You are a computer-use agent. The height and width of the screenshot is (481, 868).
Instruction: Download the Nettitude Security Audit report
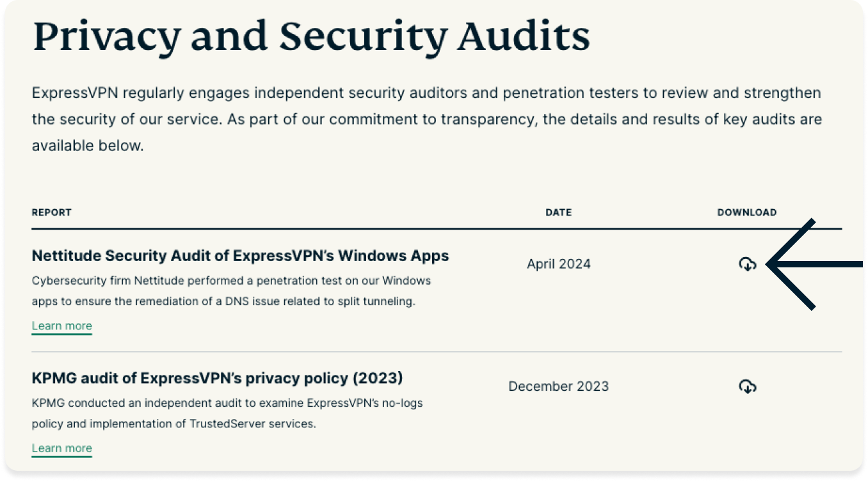pos(747,264)
